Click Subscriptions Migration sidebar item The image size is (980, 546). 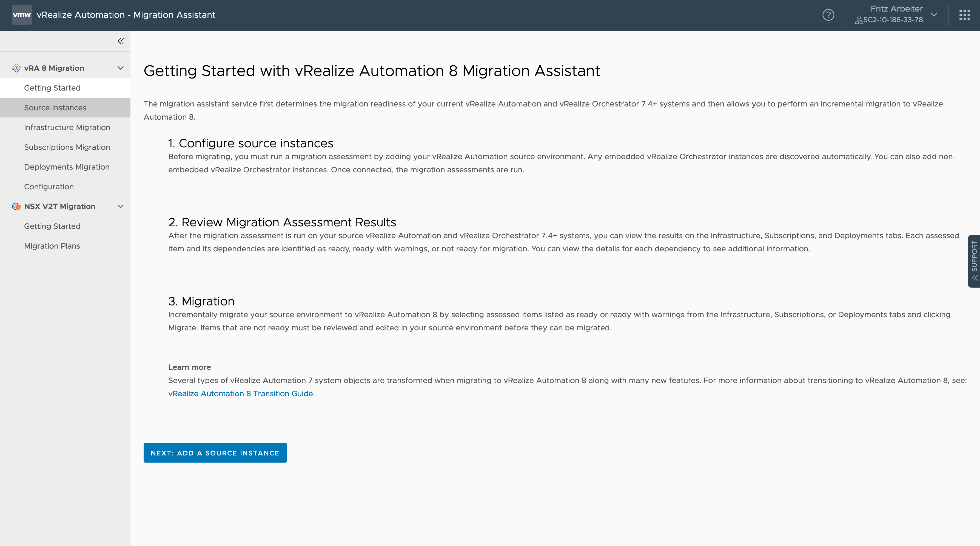66,147
